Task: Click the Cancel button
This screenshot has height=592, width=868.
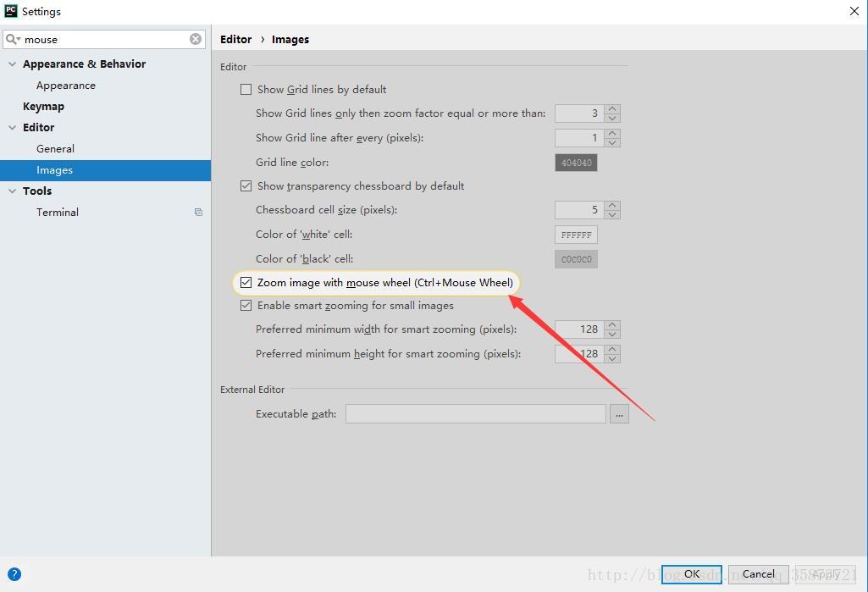Action: pyautogui.click(x=759, y=574)
